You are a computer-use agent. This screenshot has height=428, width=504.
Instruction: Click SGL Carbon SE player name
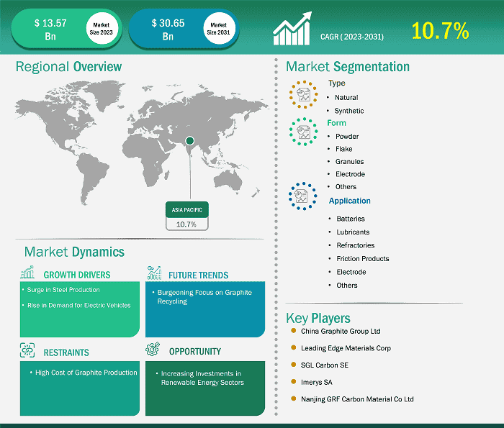click(x=324, y=365)
